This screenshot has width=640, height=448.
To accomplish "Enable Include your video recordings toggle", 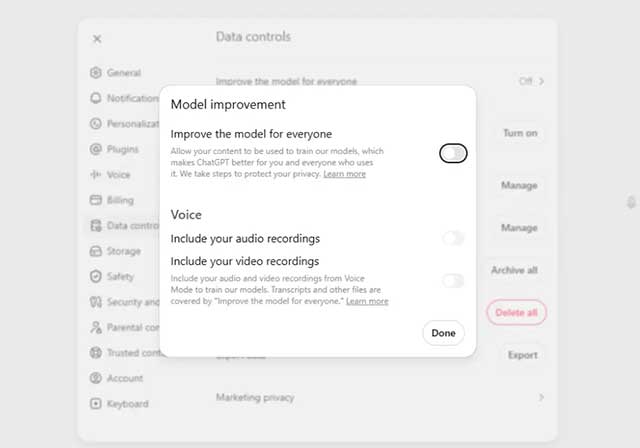I will click(453, 281).
